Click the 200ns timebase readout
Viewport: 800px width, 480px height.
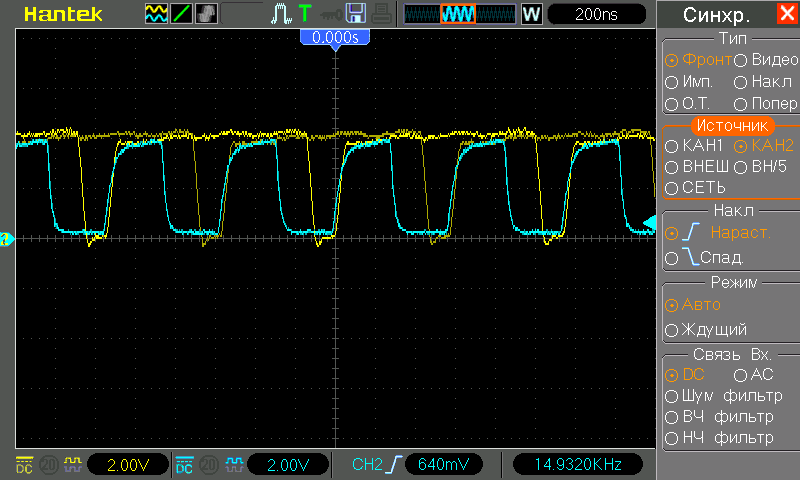[596, 14]
